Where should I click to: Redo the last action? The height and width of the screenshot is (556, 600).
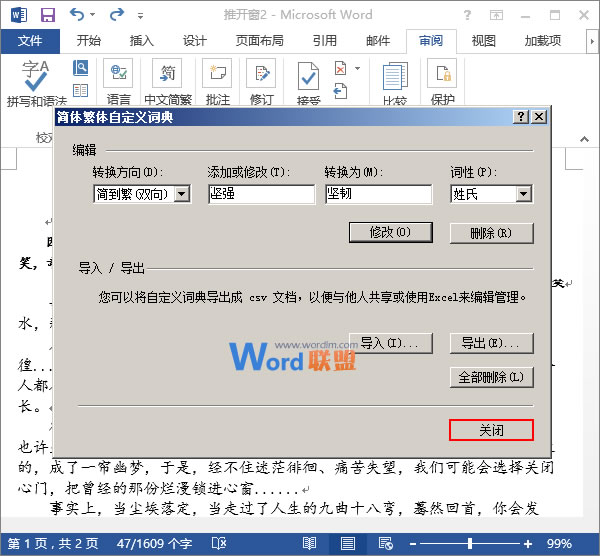point(117,15)
